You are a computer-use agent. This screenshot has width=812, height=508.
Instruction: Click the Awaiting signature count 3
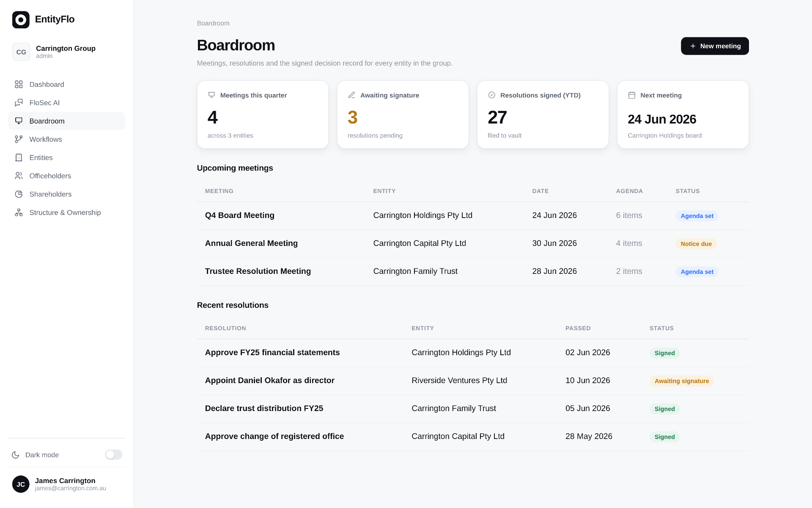click(352, 117)
